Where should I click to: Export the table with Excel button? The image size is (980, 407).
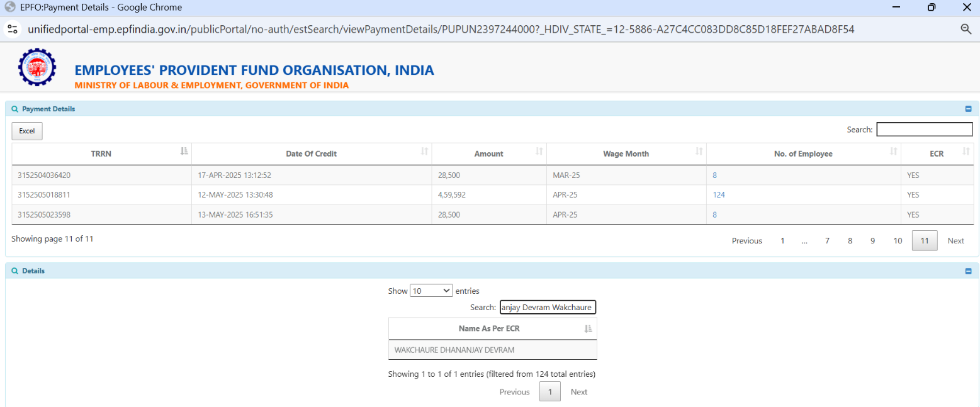pyautogui.click(x=27, y=131)
